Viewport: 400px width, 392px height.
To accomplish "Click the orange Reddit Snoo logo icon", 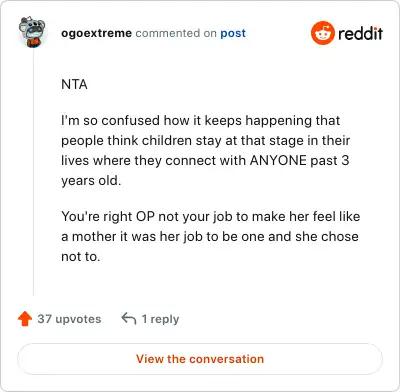I will [x=322, y=33].
